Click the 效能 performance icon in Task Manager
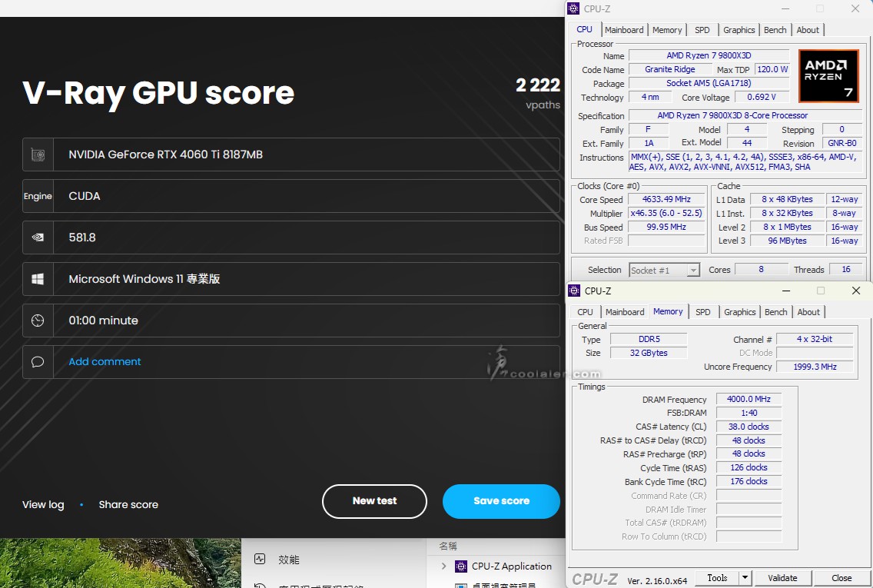The height and width of the screenshot is (588, 873). click(x=260, y=560)
